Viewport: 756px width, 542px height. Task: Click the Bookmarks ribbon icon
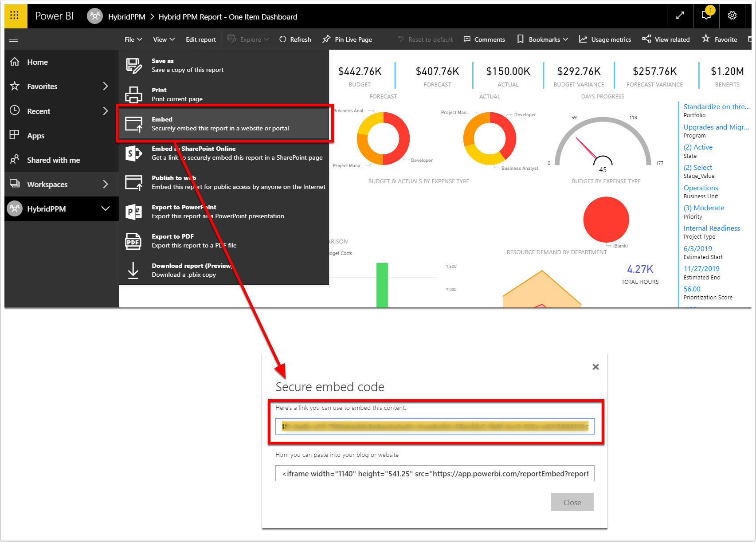(x=521, y=39)
